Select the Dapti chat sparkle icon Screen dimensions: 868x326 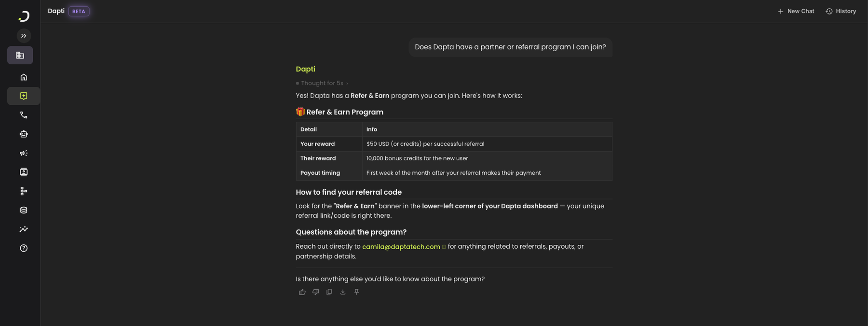tap(24, 96)
